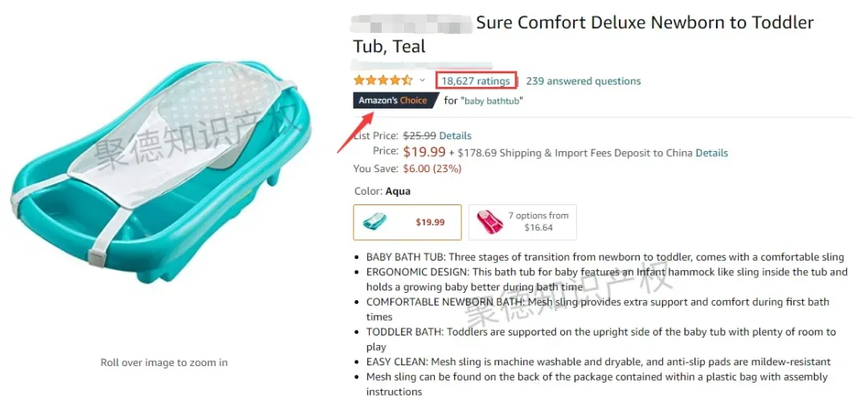Click the star rating icons
Viewport: 868px width, 399px height.
click(383, 80)
